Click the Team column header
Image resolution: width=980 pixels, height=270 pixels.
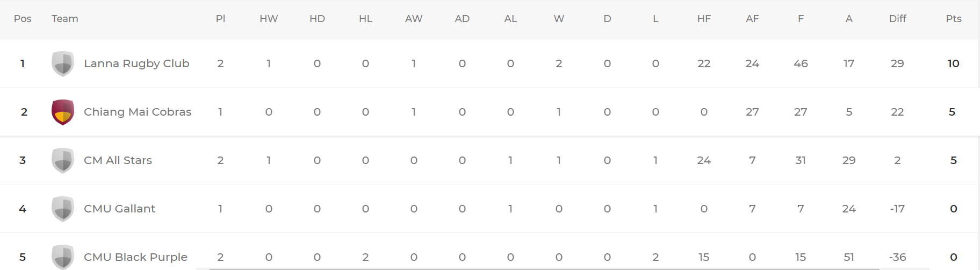[65, 19]
